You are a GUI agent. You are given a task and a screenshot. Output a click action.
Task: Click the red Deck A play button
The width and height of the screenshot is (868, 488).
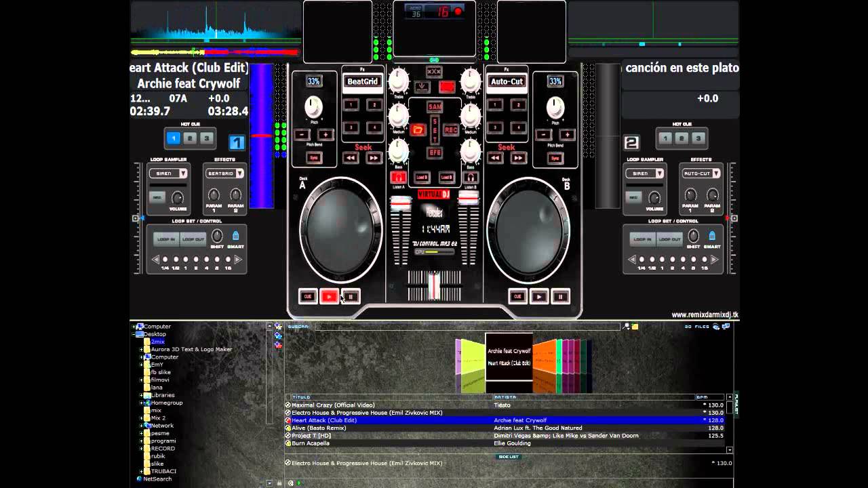[x=329, y=296]
